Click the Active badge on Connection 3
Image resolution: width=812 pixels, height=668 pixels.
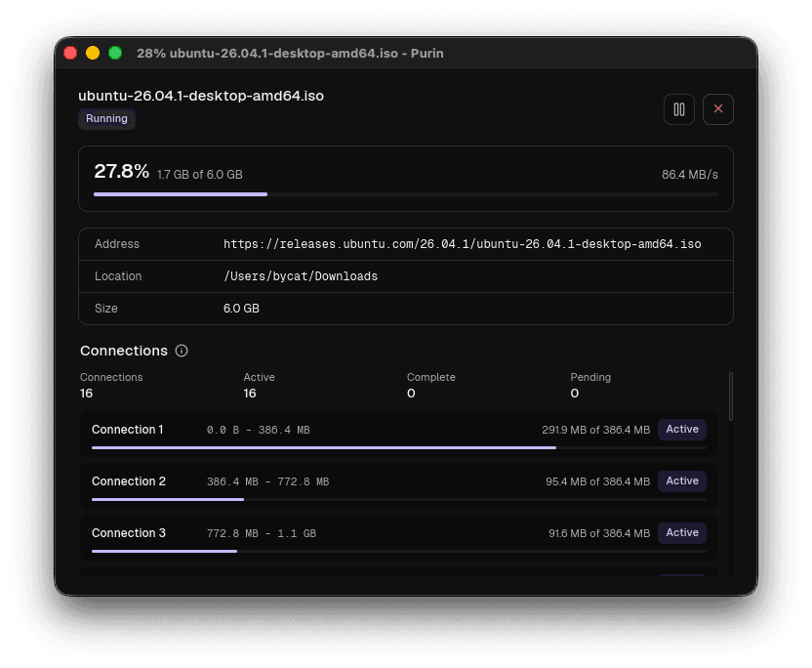click(x=682, y=533)
